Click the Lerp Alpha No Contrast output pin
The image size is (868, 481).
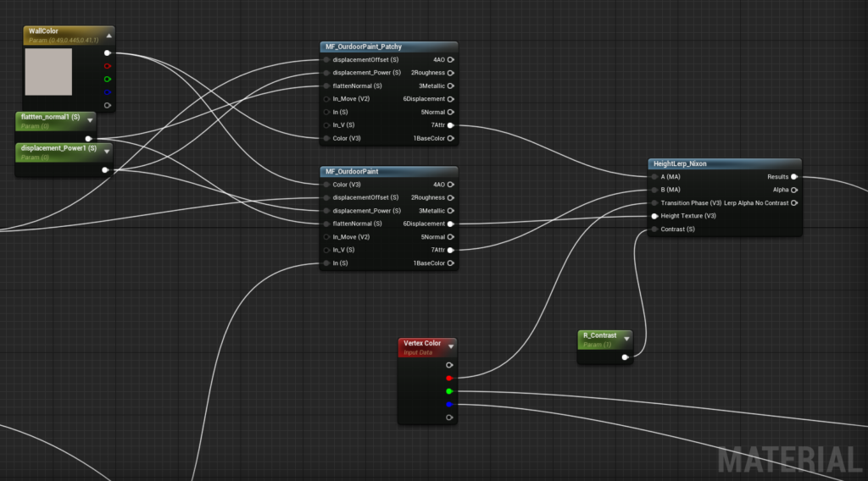pos(793,203)
